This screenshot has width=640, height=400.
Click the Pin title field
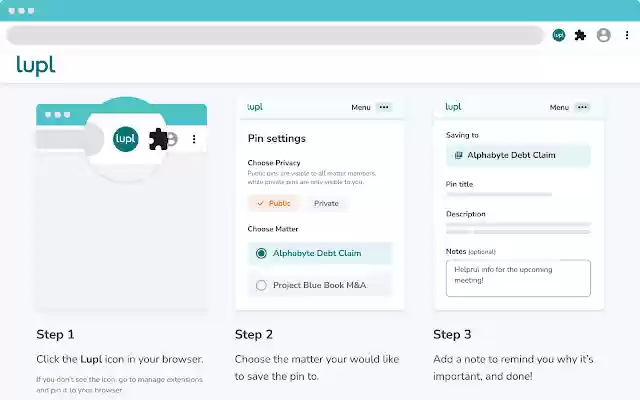point(499,194)
